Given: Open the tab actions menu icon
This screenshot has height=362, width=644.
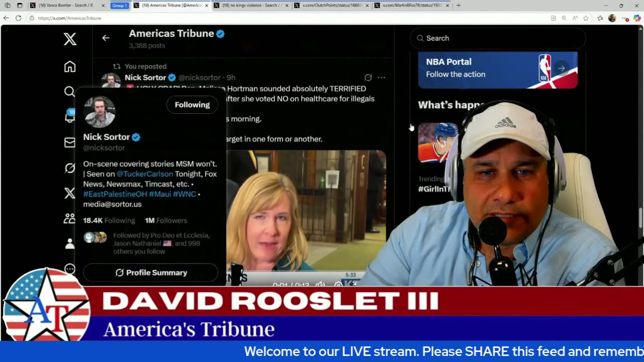Looking at the screenshot, I should tap(19, 6).
